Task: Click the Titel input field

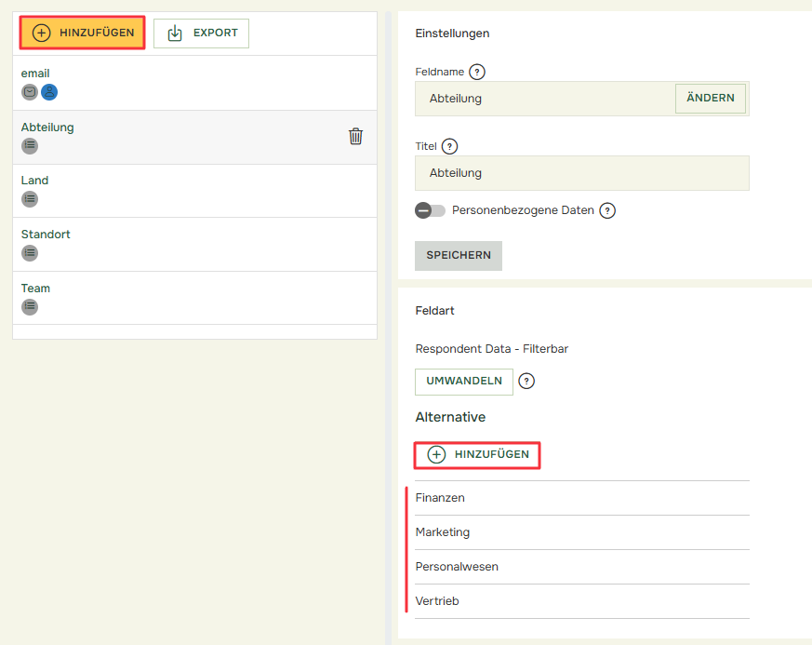Action: (582, 173)
